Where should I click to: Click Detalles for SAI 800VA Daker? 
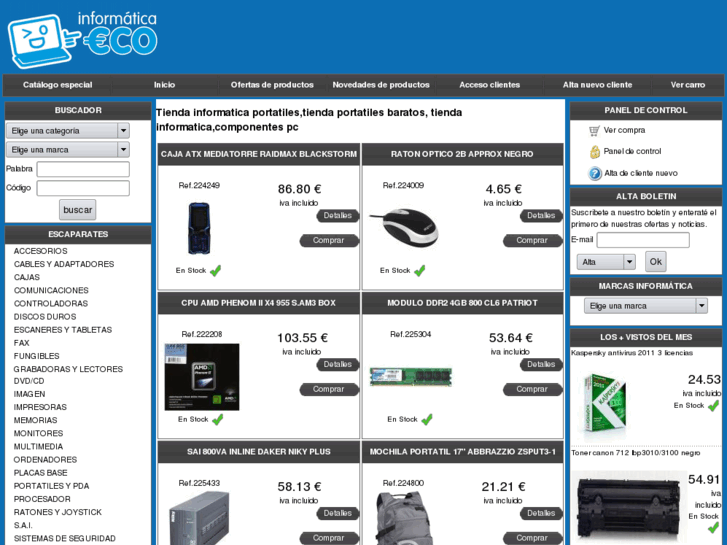coord(338,513)
